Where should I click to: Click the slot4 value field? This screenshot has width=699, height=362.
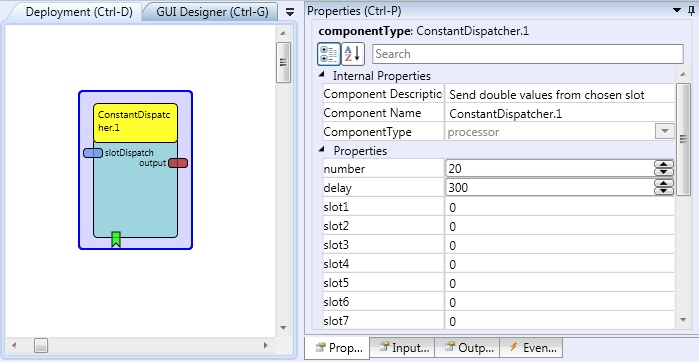[x=560, y=264]
